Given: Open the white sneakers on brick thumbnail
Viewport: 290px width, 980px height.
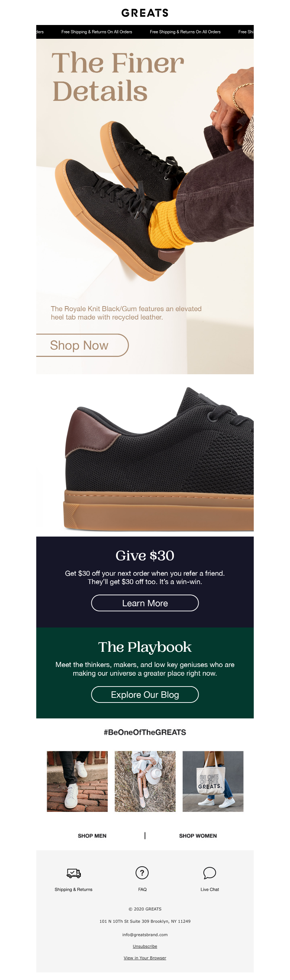Looking at the screenshot, I should (x=77, y=781).
